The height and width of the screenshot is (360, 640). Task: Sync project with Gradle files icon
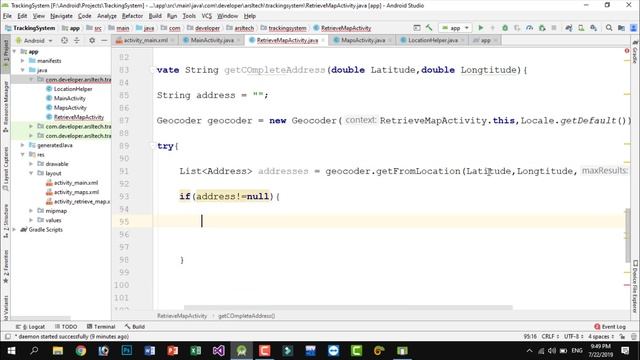[x=569, y=28]
